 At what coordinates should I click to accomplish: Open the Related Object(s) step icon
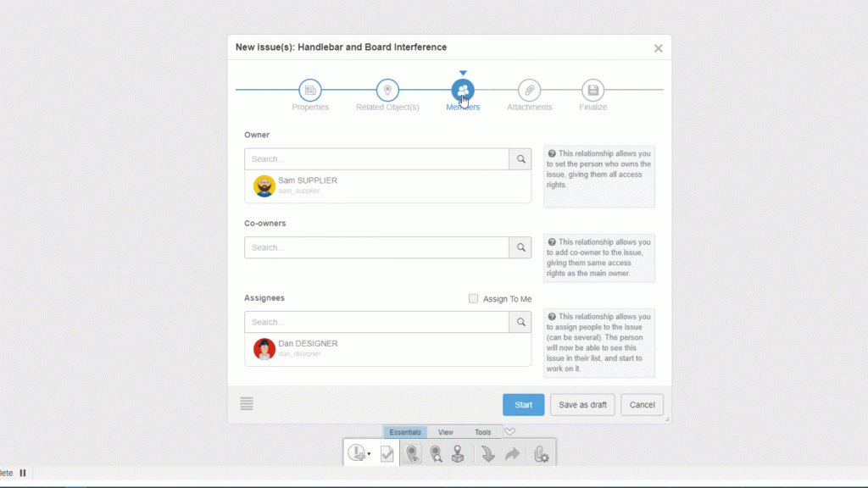(387, 90)
